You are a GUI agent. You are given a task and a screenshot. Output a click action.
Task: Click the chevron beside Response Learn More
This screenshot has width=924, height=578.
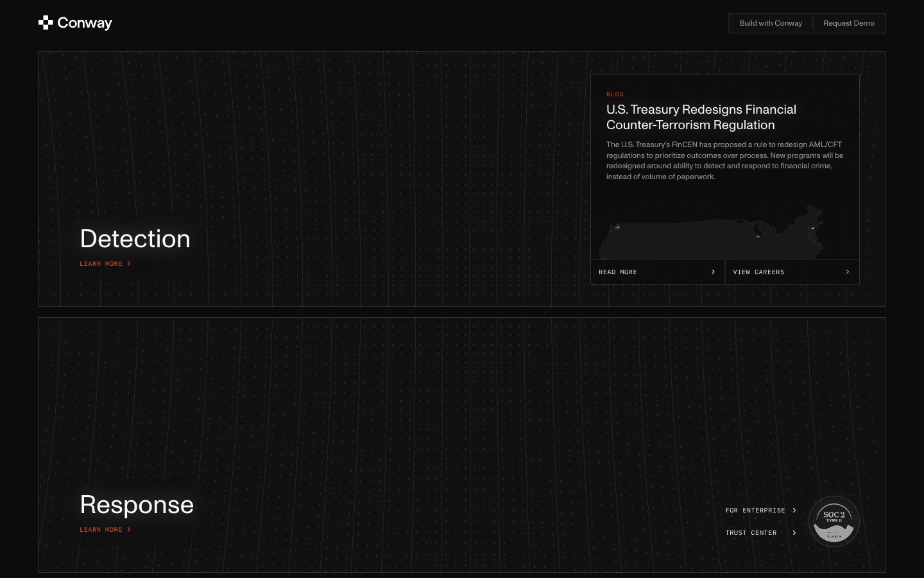[129, 530]
